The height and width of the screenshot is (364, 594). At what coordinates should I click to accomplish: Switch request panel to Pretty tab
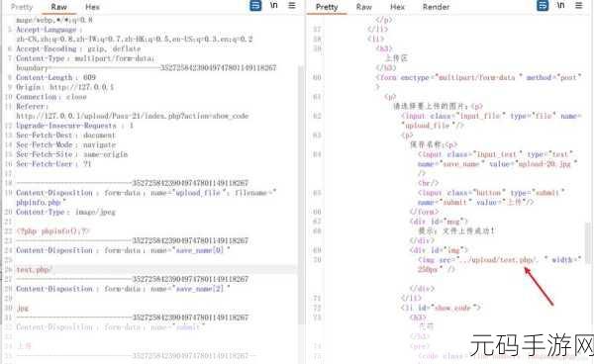click(x=22, y=7)
